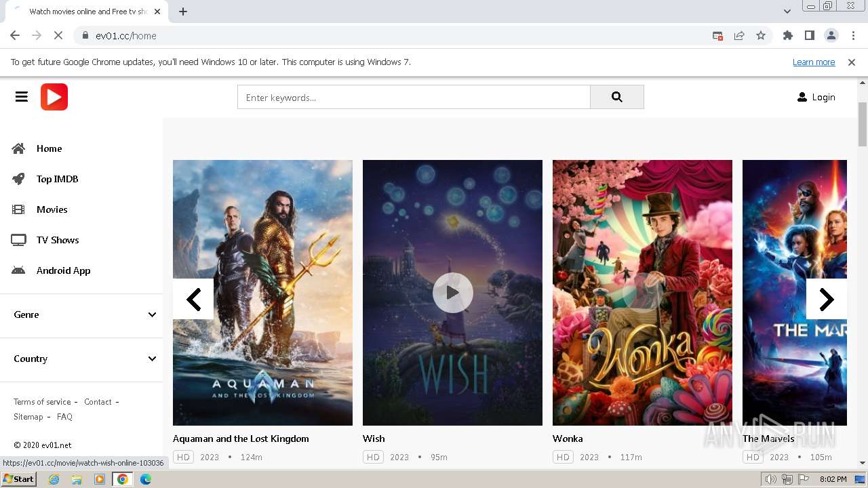Open The Marvels movie poster
The height and width of the screenshot is (488, 868).
click(795, 293)
